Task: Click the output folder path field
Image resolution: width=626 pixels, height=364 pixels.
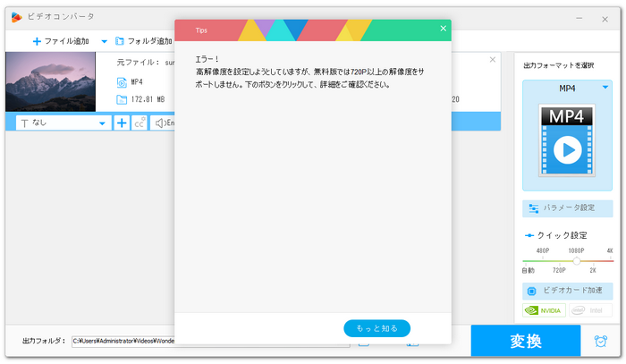Action: (211, 342)
